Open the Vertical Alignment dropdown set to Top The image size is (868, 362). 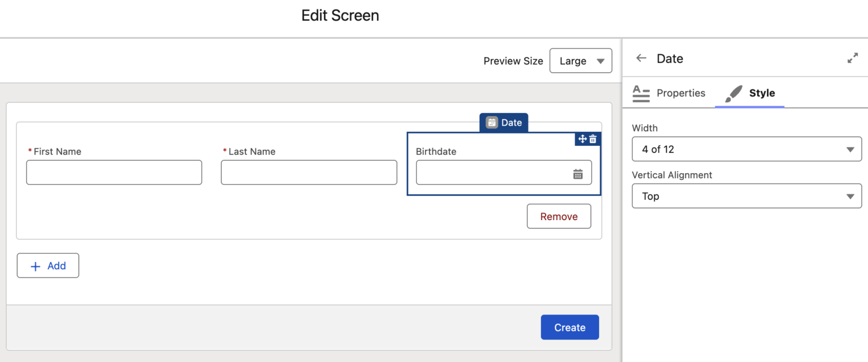click(x=747, y=196)
